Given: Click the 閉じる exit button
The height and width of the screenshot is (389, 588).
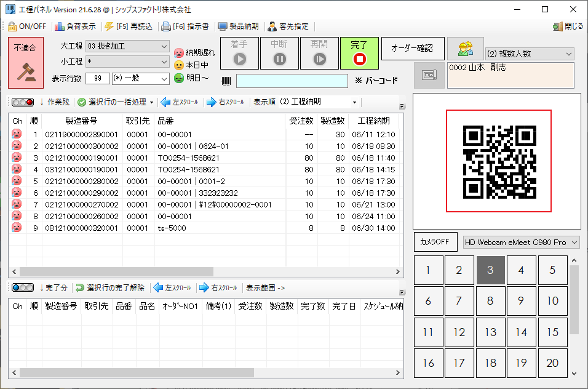Looking at the screenshot, I should 568,26.
